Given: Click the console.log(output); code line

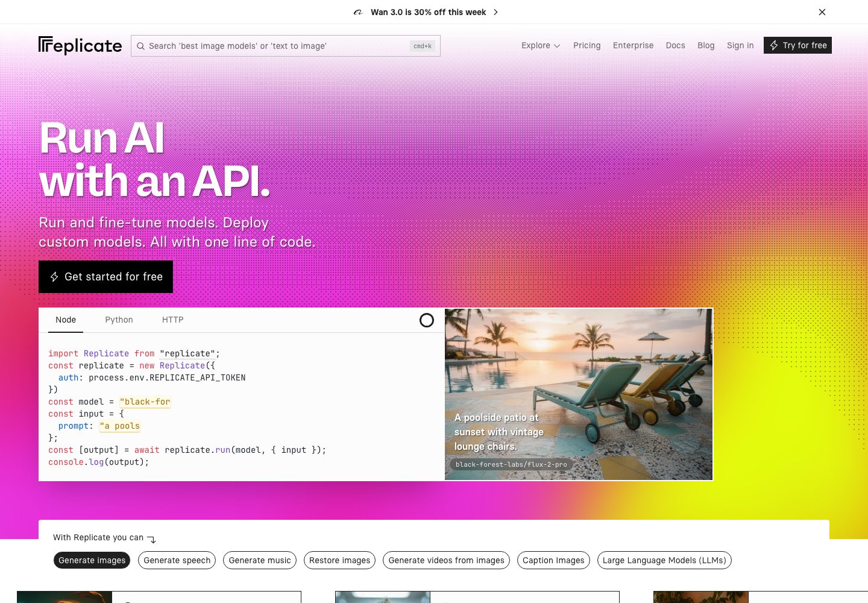Looking at the screenshot, I should [x=99, y=462].
